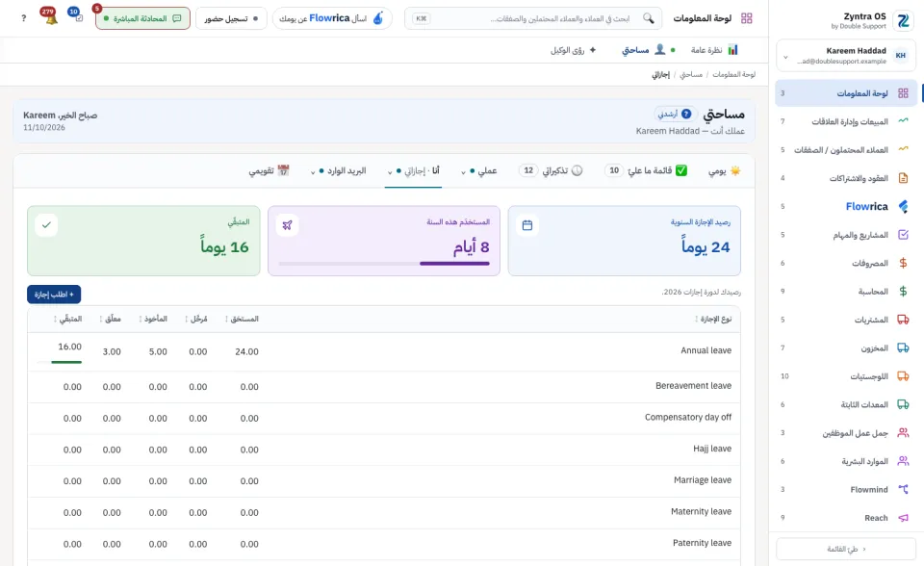Click the used-this-year purple progress bar
Image resolution: width=924 pixels, height=566 pixels.
(x=384, y=264)
